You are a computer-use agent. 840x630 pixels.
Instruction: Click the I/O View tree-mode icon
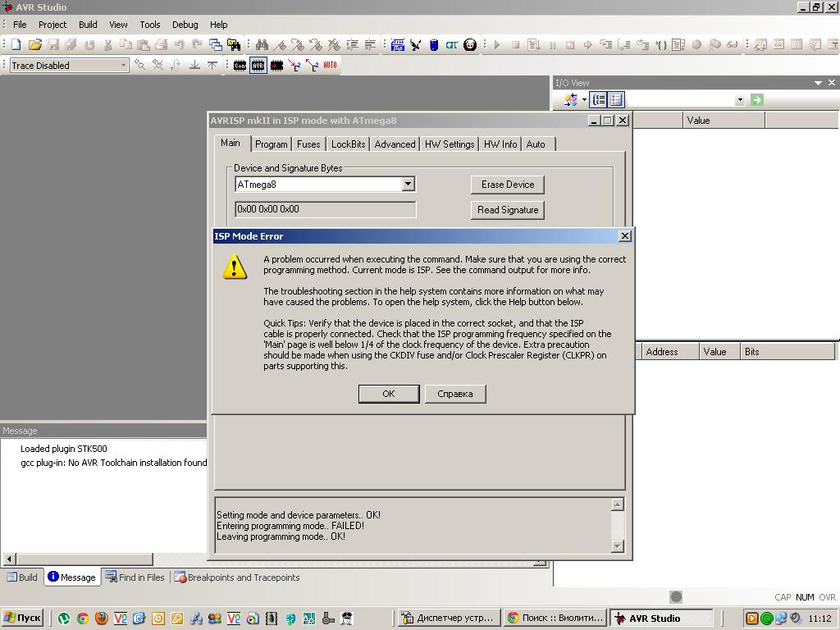pos(598,99)
